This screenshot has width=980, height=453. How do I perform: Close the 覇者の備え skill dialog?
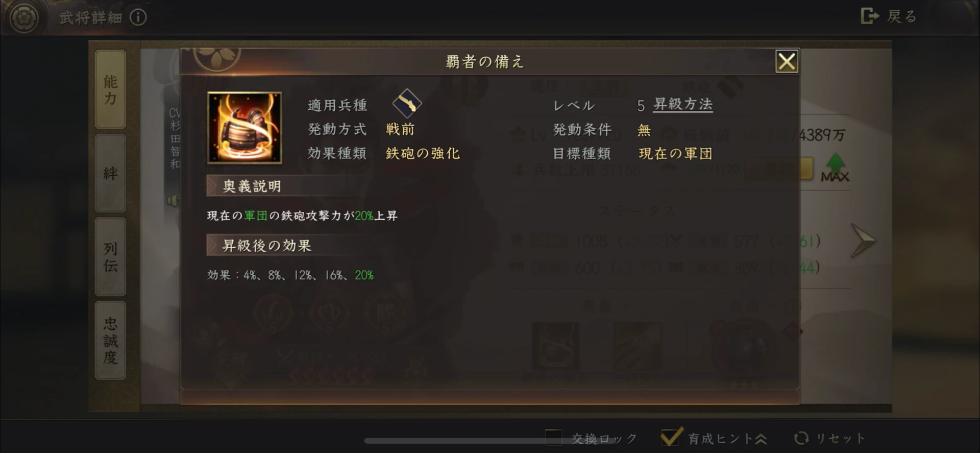(x=787, y=61)
